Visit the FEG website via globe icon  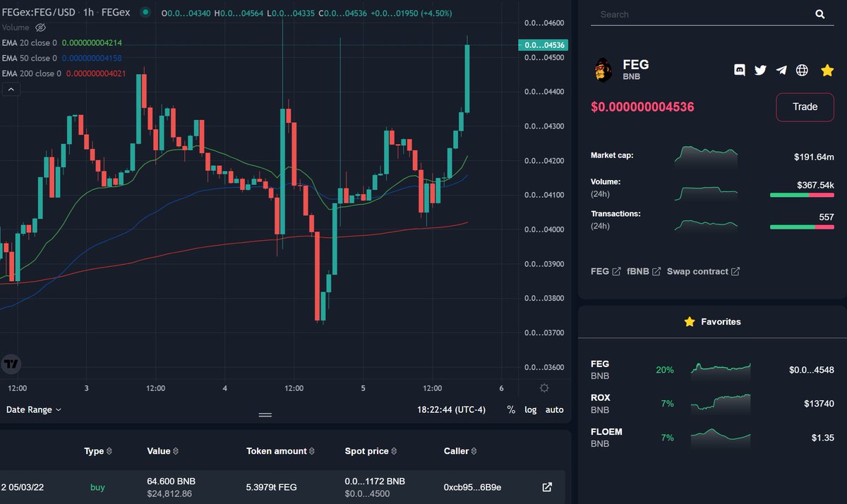pyautogui.click(x=802, y=70)
